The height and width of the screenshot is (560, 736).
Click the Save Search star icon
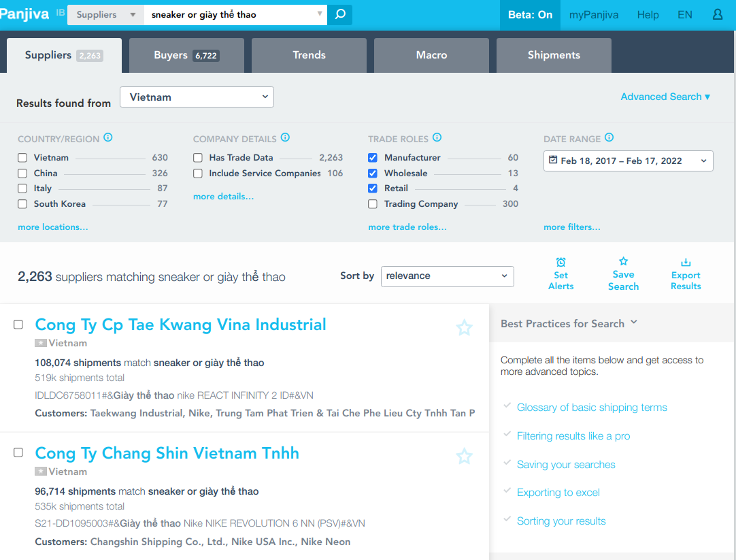pos(623,261)
